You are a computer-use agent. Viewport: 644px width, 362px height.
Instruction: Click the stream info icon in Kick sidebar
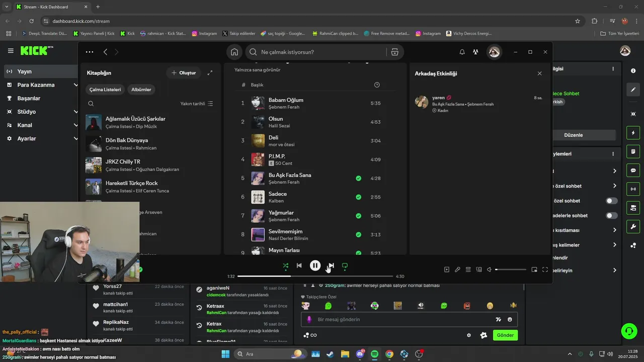coord(633,71)
